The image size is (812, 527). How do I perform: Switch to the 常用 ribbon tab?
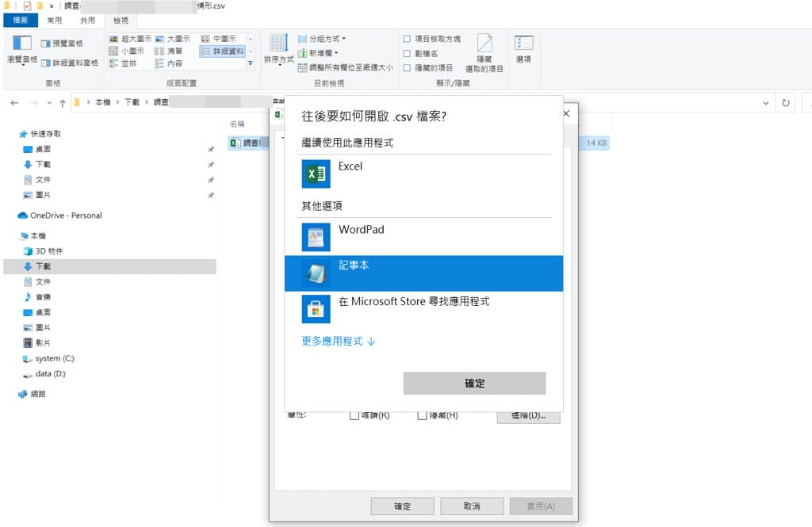[x=55, y=20]
